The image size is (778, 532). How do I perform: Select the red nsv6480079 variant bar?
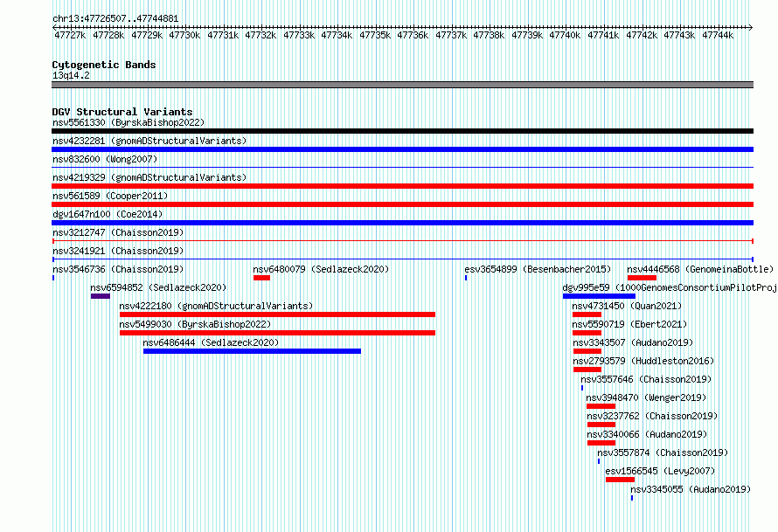[x=261, y=278]
